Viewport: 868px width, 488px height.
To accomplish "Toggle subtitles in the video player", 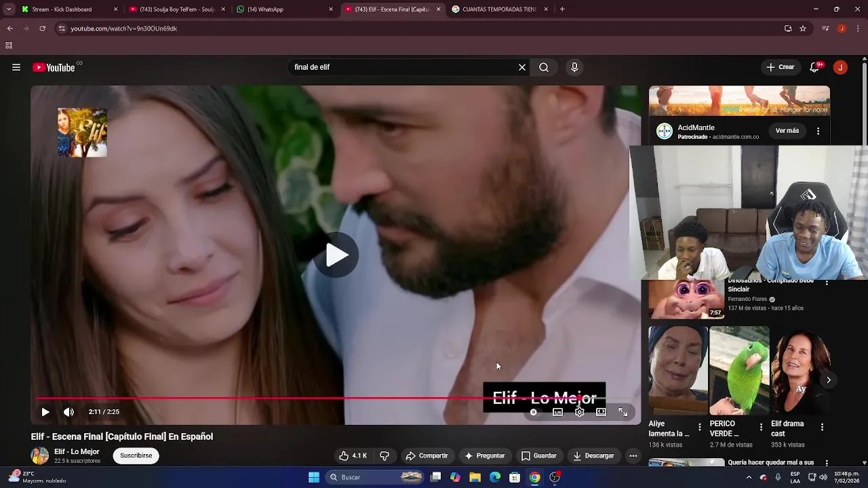I will [x=557, y=412].
